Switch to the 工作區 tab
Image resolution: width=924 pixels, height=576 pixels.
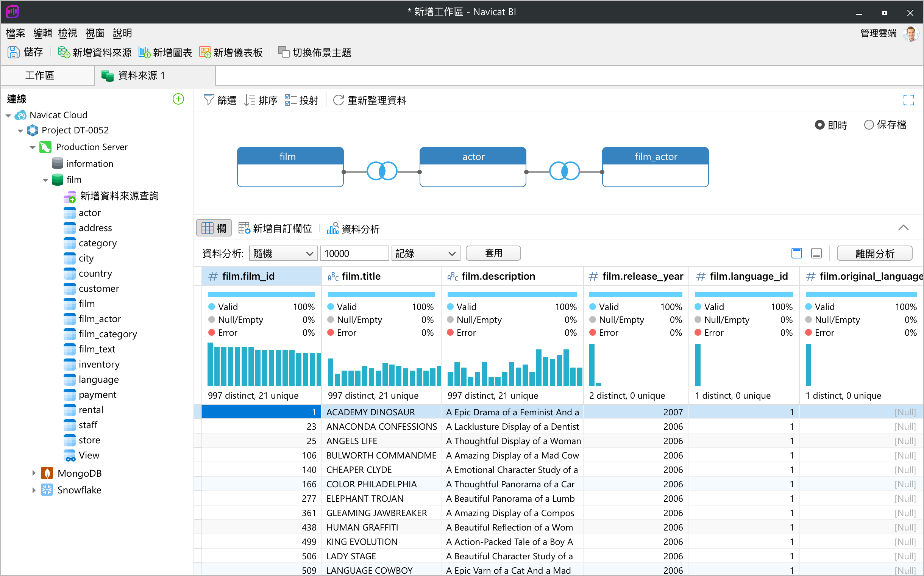(40, 75)
